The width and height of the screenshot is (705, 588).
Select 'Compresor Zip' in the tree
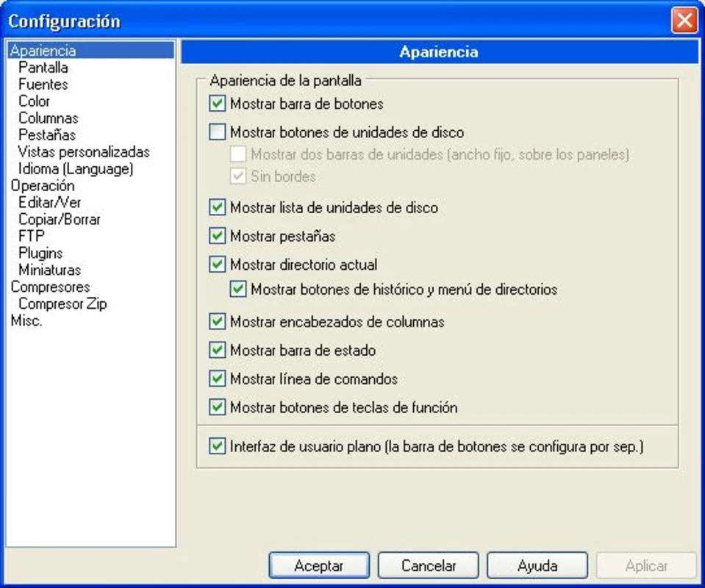tap(62, 304)
